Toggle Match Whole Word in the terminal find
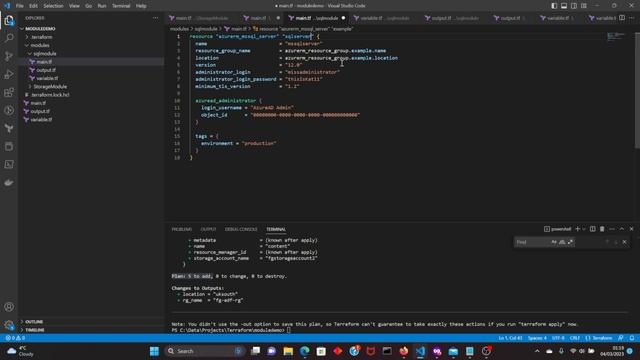Image resolution: width=640 pixels, height=360 pixels. coord(562,242)
